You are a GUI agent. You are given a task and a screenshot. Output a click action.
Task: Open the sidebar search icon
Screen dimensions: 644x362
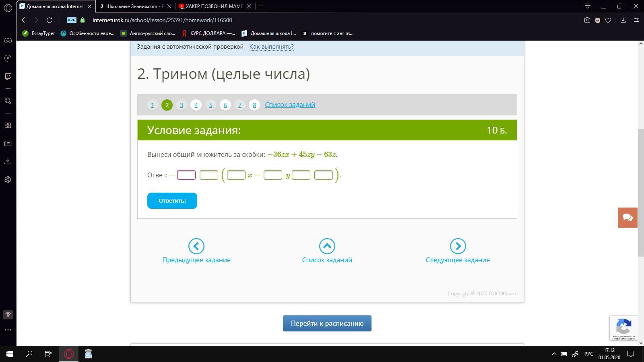(8, 101)
